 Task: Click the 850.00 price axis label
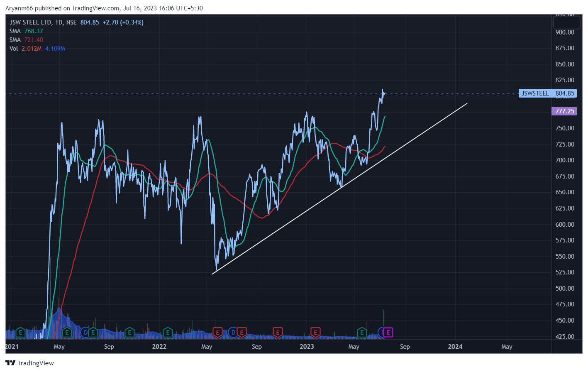pyautogui.click(x=565, y=64)
